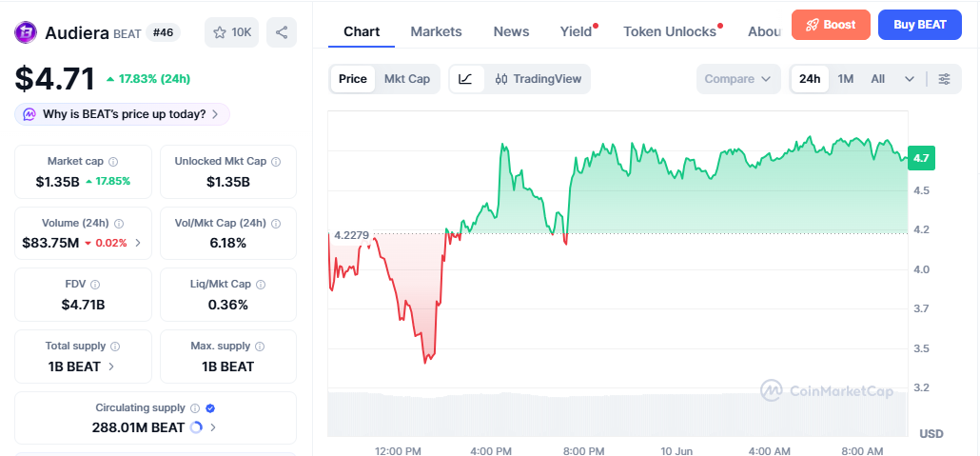Open Volume (24h) info icon
This screenshot has width=980, height=456.
pos(119,224)
